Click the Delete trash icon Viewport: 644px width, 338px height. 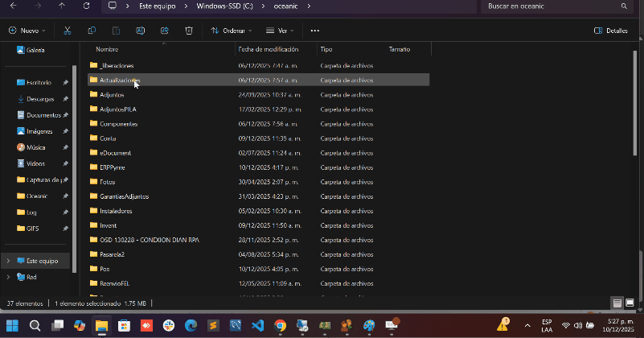(x=188, y=31)
